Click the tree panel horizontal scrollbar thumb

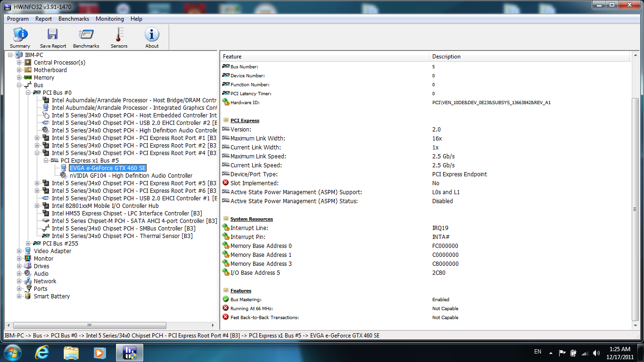pos(90,325)
